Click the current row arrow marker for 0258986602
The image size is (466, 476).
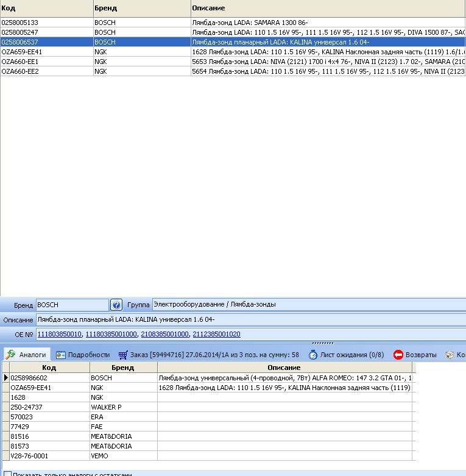(x=5, y=378)
